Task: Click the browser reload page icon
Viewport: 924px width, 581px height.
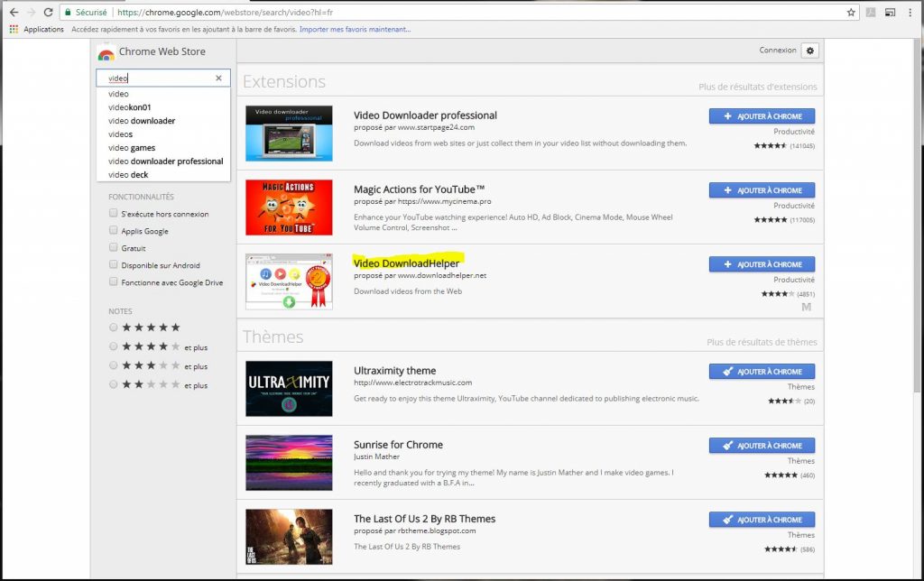Action: pyautogui.click(x=48, y=13)
